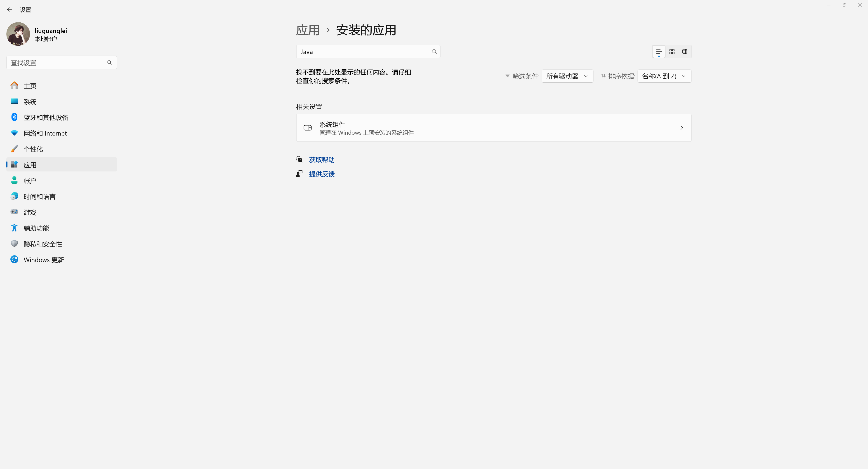This screenshot has width=868, height=469.
Task: Open Network & Internet via Wi-Fi icon
Action: click(14, 133)
